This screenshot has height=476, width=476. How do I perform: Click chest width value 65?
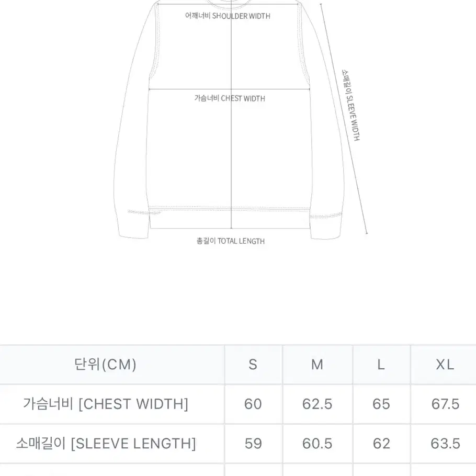[x=381, y=404]
